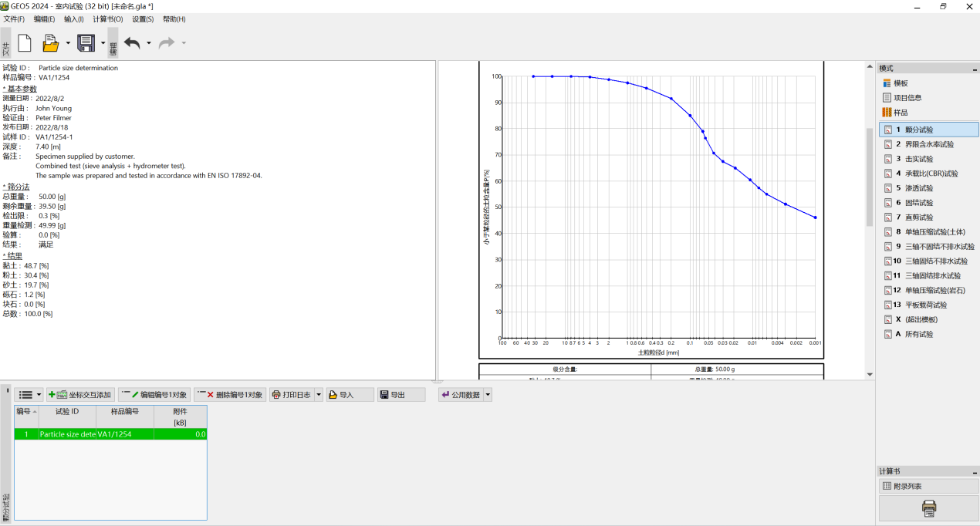Select mode 4 承载比(CBR)试验
Viewport: 980px width, 526px height.
coord(929,174)
